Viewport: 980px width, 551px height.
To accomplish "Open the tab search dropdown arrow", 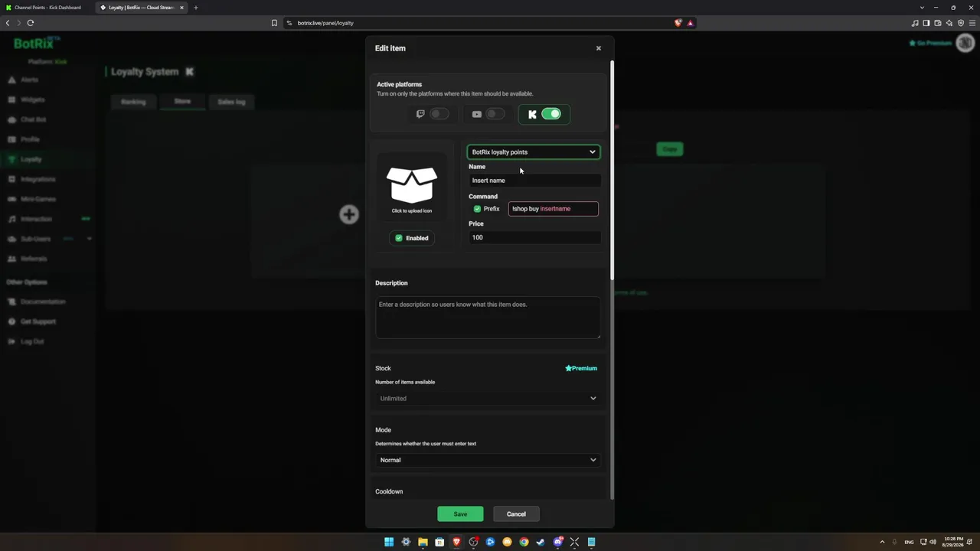I will tap(922, 8).
